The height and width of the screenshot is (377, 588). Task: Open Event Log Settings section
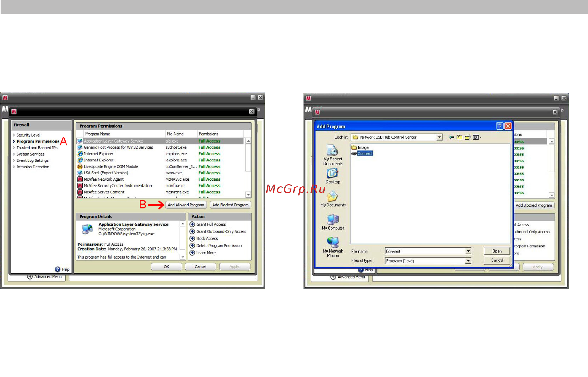point(32,160)
